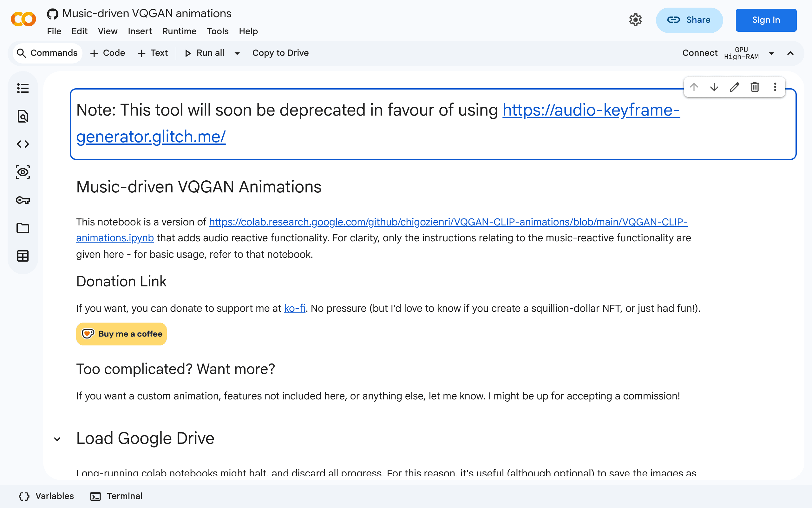Add a new Text cell
Viewport: 812px width, 508px height.
(x=152, y=53)
